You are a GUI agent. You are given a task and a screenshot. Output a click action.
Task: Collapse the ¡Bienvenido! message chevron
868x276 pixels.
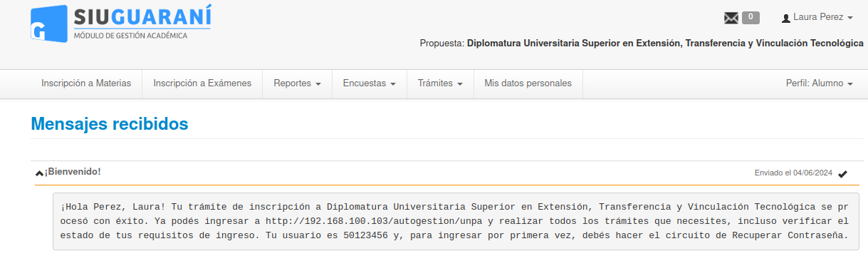[39, 173]
